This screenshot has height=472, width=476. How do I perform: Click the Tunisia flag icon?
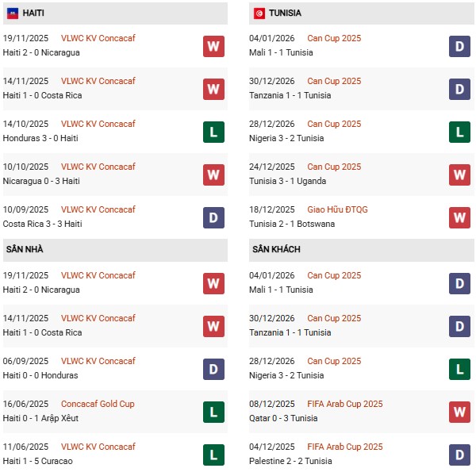click(259, 13)
